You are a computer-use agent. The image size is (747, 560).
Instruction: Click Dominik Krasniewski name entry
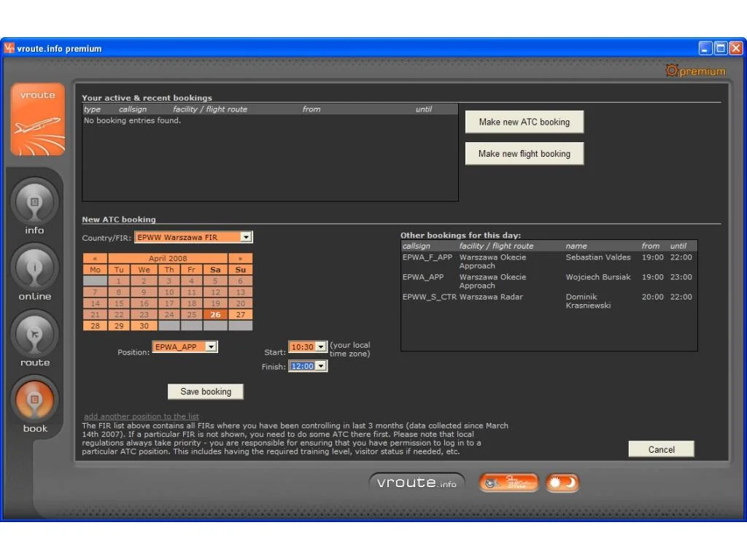(588, 301)
